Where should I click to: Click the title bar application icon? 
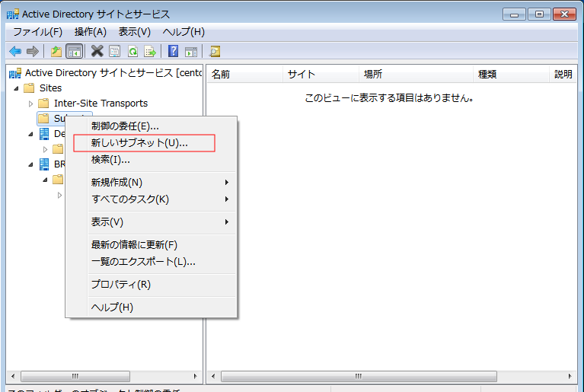[13, 14]
